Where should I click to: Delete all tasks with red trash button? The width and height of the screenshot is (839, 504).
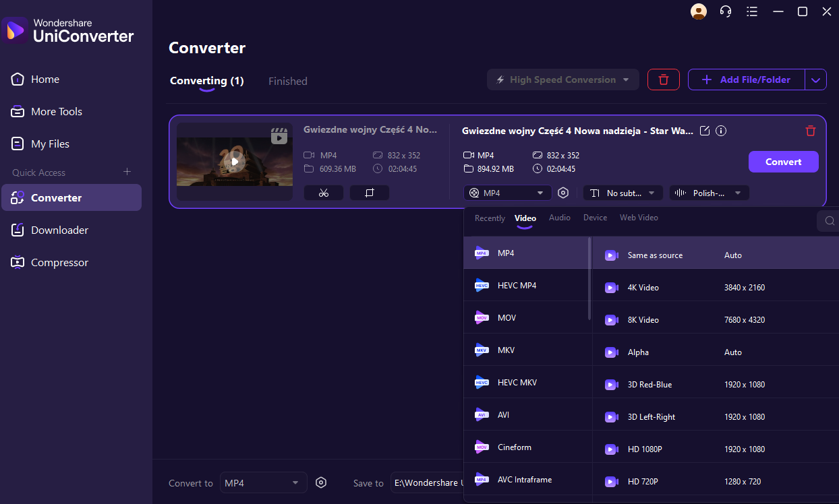(x=664, y=80)
